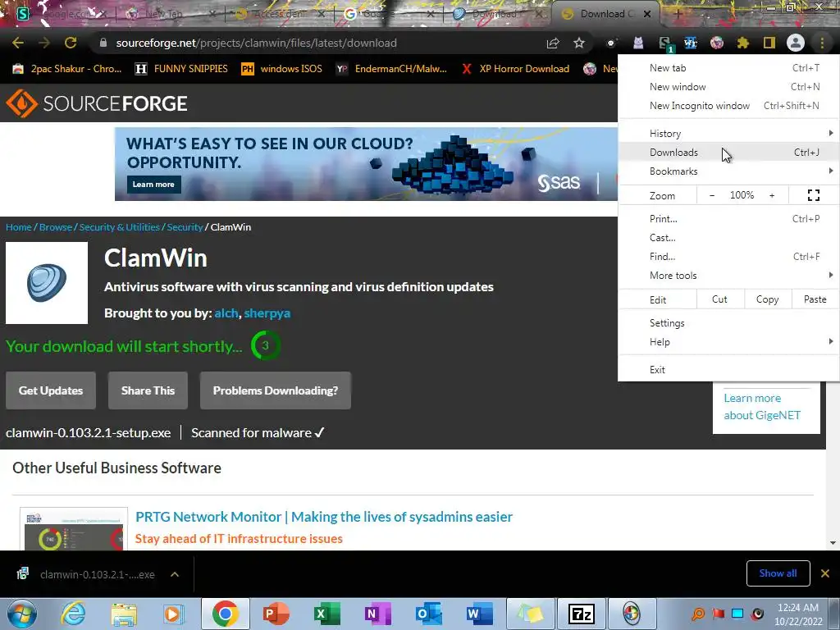Click the page scrollbar down arrow
840x630 pixels.
tap(833, 543)
